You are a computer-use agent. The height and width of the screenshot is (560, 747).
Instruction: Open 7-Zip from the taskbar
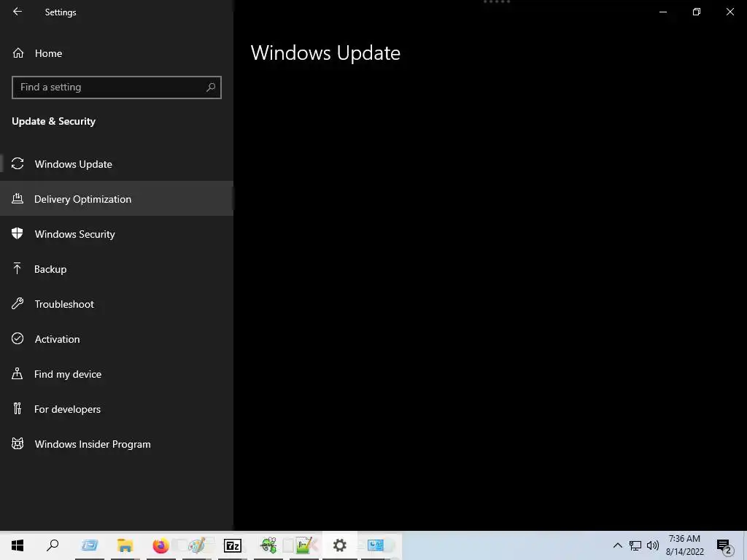pos(233,545)
